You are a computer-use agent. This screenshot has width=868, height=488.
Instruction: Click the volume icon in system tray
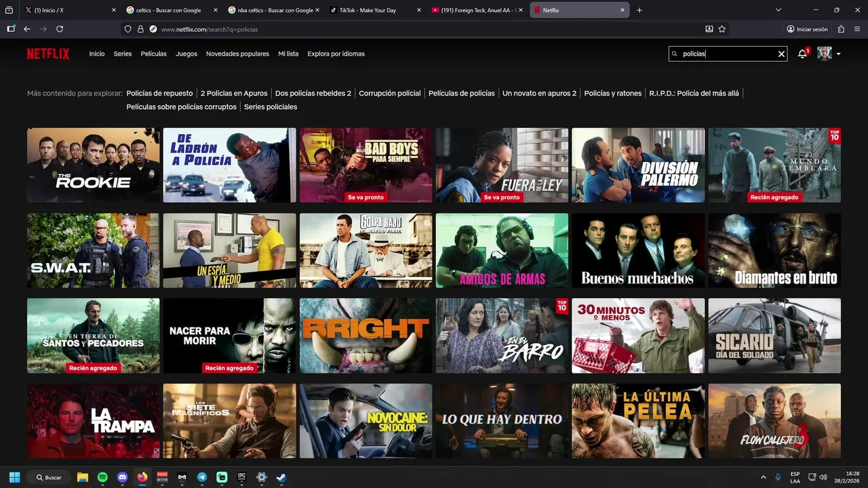tap(823, 477)
